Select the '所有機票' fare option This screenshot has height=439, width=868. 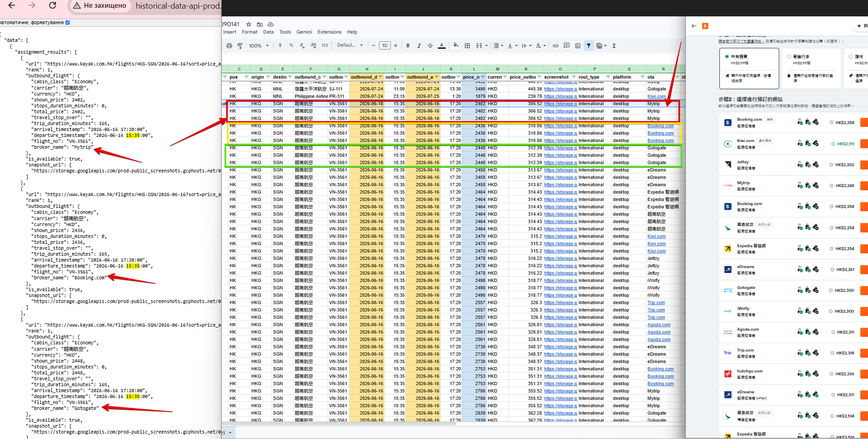[749, 69]
